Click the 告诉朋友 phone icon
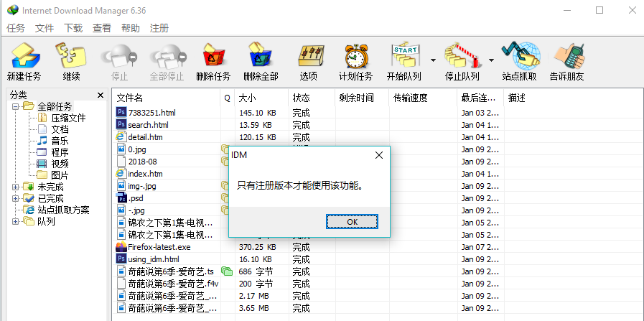Viewport: 644px width, 321px height. [x=569, y=55]
